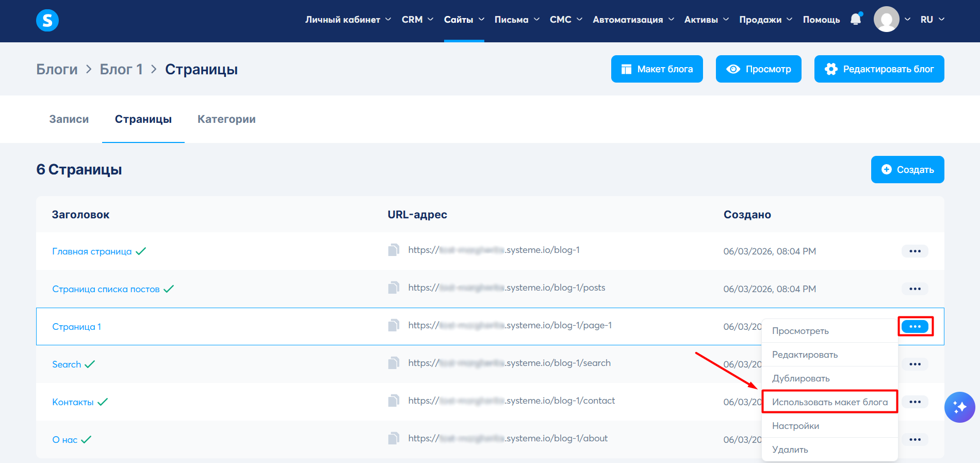The width and height of the screenshot is (980, 463).
Task: Open the RU language selector
Action: coord(932,20)
